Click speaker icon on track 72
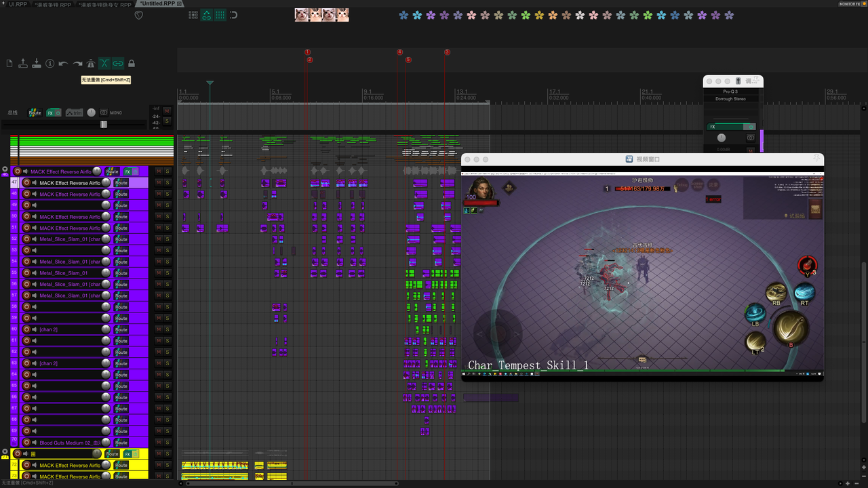This screenshot has width=868, height=488. click(x=35, y=466)
